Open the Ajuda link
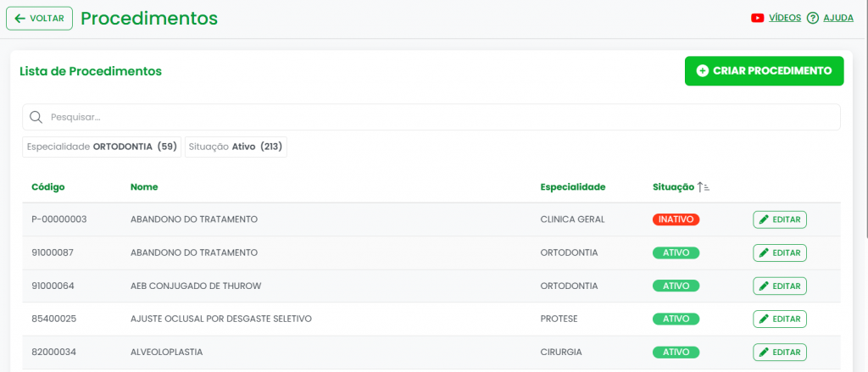The width and height of the screenshot is (868, 372). (x=837, y=18)
